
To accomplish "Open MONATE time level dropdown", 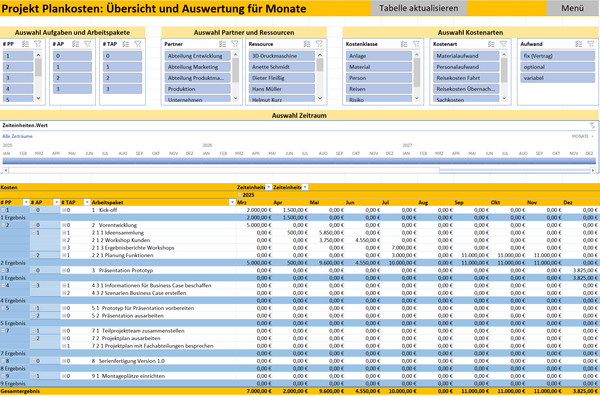I will click(x=583, y=136).
